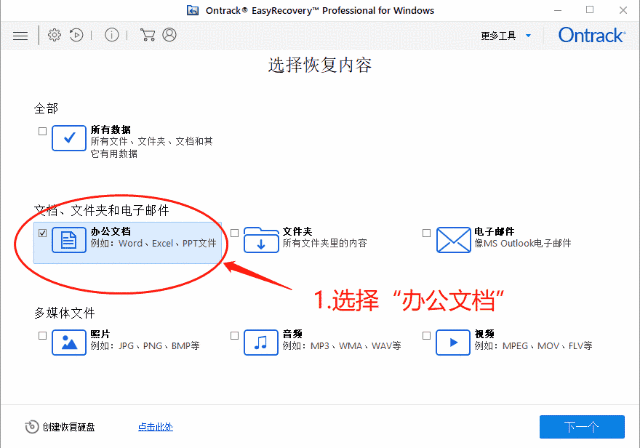Click the resume recovery icon

tap(76, 35)
